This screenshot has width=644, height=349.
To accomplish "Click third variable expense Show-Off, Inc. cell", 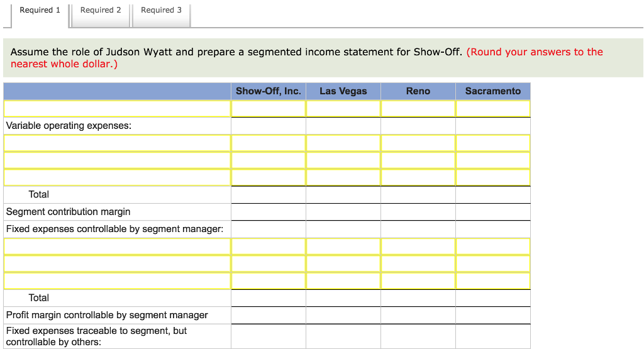I will [x=269, y=178].
